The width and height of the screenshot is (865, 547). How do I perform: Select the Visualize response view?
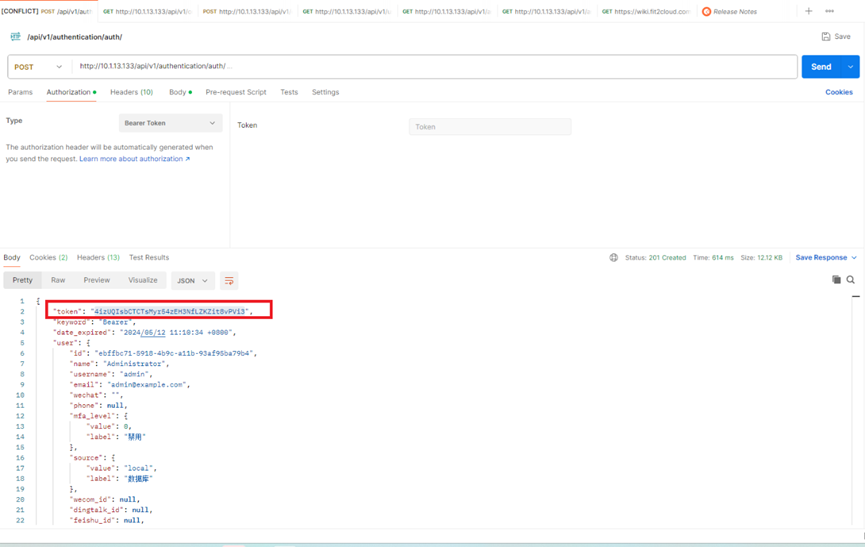(142, 281)
